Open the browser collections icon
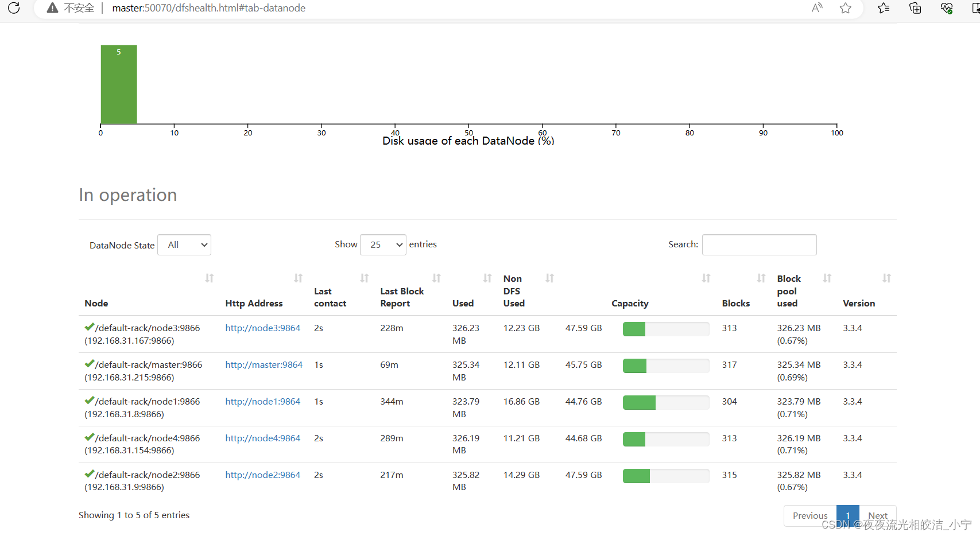 pos(915,8)
